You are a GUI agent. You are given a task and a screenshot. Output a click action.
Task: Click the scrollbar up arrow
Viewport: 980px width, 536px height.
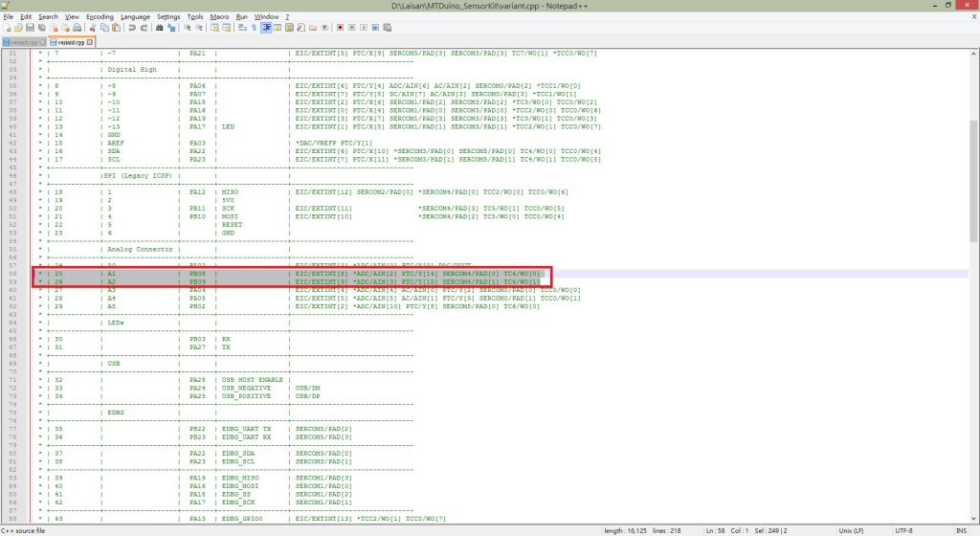(x=973, y=54)
